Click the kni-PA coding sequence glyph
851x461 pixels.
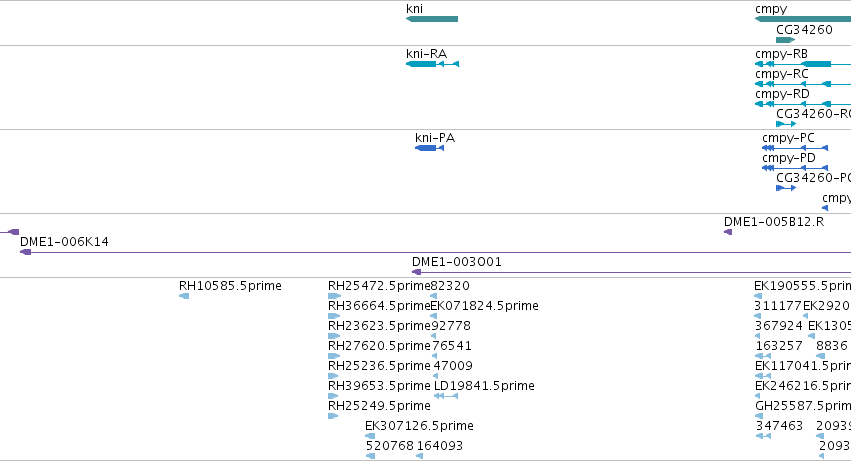[429, 148]
